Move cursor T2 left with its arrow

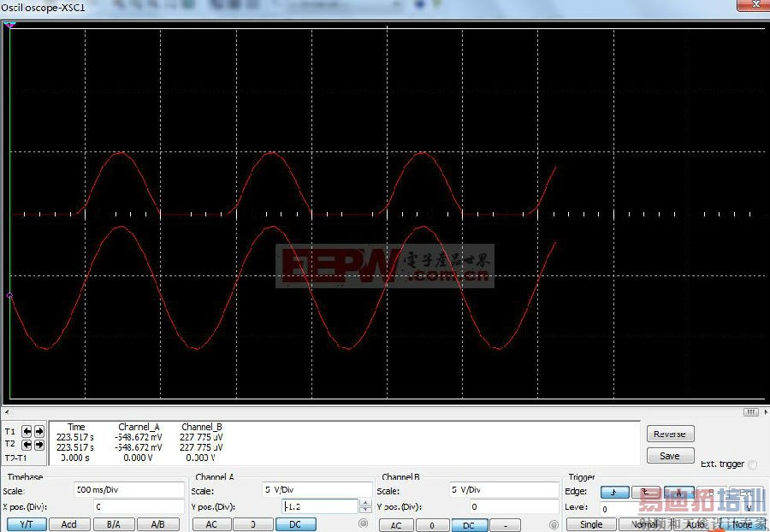(27, 445)
